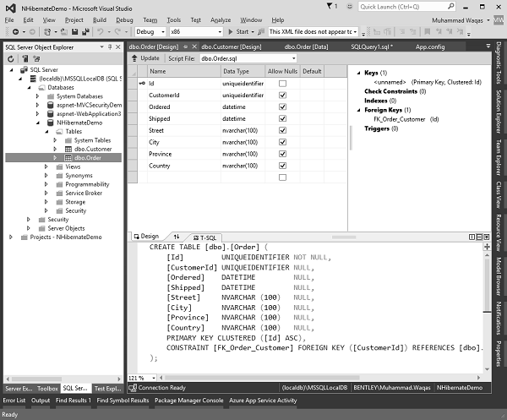Expand the Views folder in the tree
507x420 pixels.
(46, 166)
